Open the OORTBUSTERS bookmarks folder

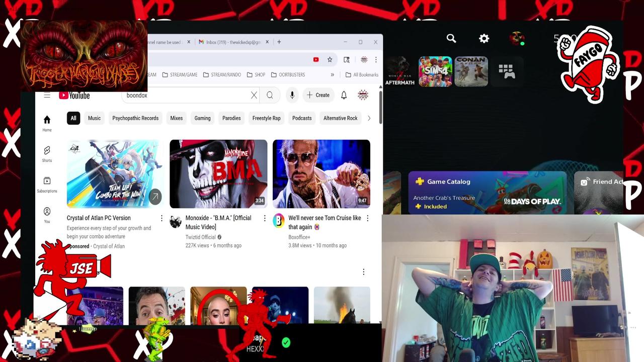(288, 75)
